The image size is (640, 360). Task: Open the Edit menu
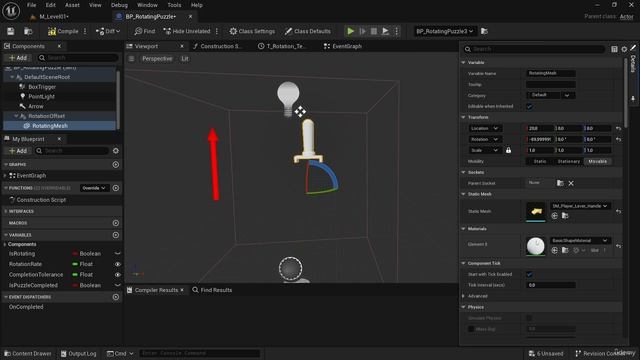(50, 5)
